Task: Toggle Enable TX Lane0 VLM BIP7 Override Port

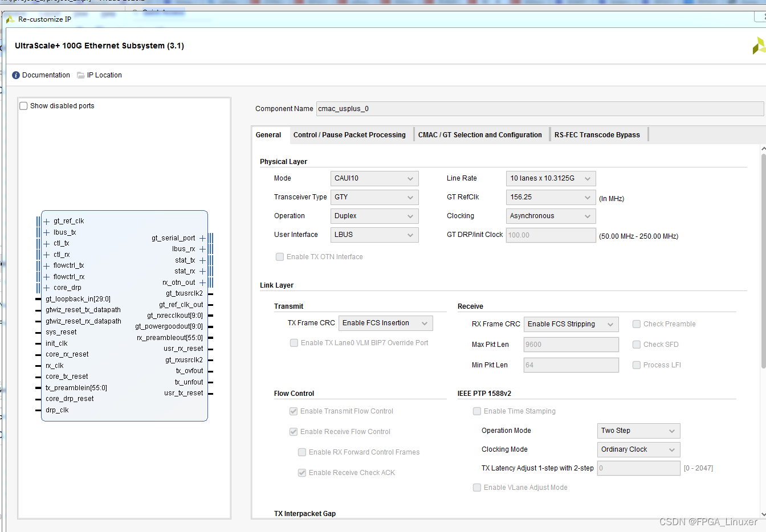Action: tap(294, 343)
